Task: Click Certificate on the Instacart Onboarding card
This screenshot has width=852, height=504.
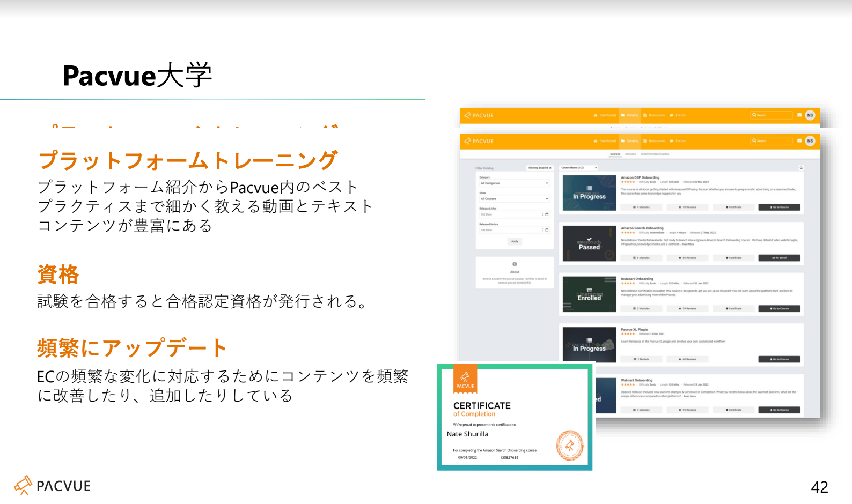Action: coord(733,308)
